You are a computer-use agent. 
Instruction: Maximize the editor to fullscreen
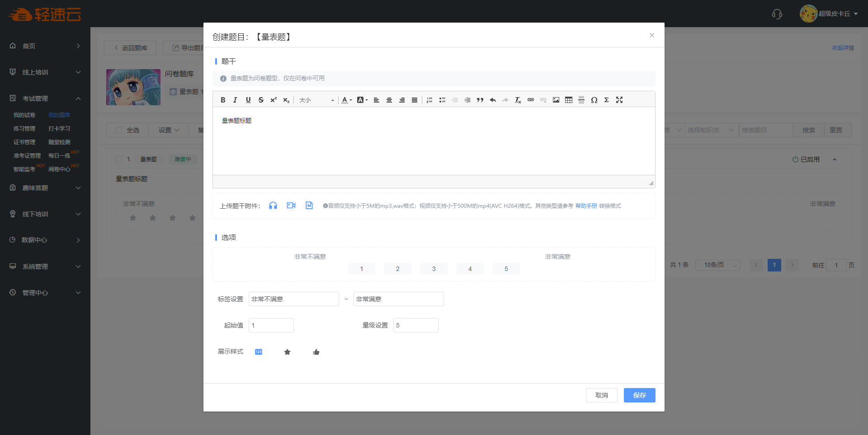click(x=619, y=100)
